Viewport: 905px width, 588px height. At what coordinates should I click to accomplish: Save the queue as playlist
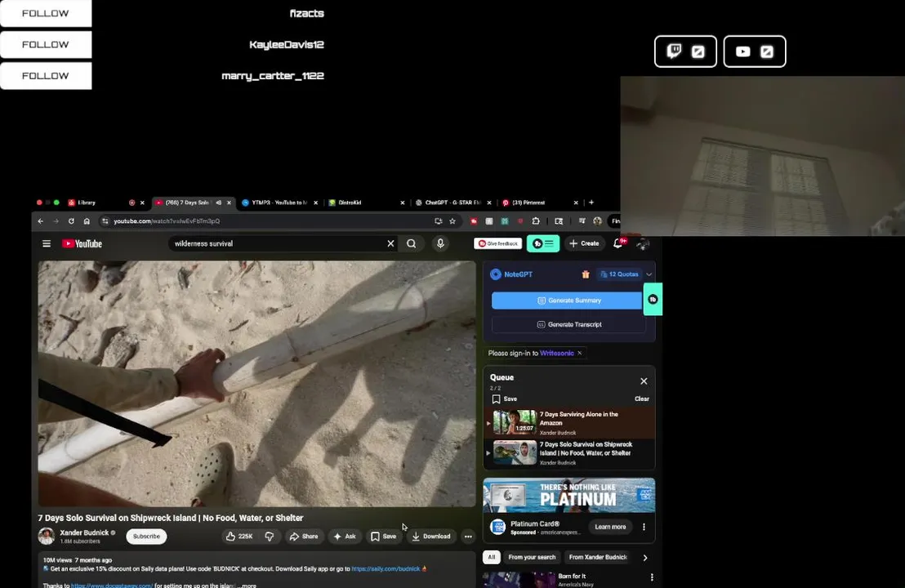(505, 399)
